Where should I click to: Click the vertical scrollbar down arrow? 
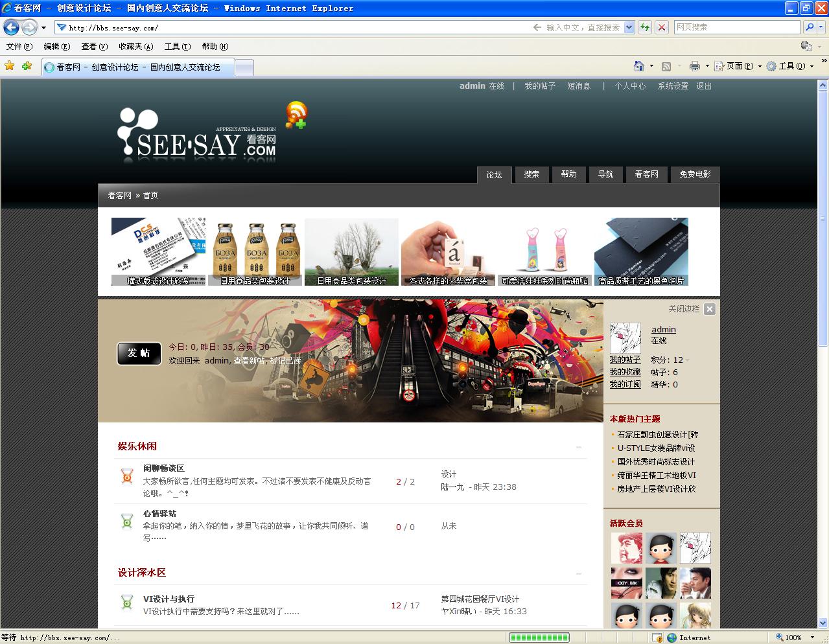click(x=823, y=623)
